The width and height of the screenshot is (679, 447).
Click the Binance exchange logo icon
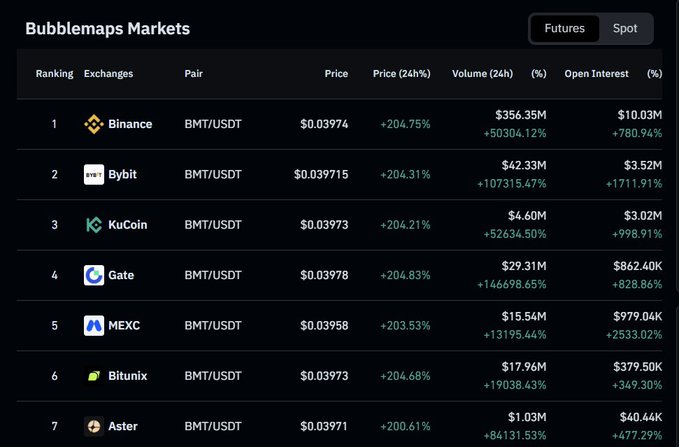pos(94,124)
